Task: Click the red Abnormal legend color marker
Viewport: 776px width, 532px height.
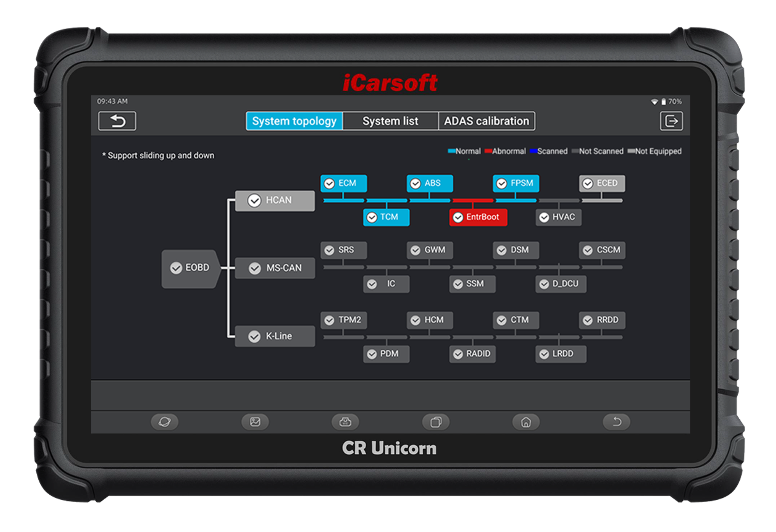Action: pyautogui.click(x=488, y=151)
